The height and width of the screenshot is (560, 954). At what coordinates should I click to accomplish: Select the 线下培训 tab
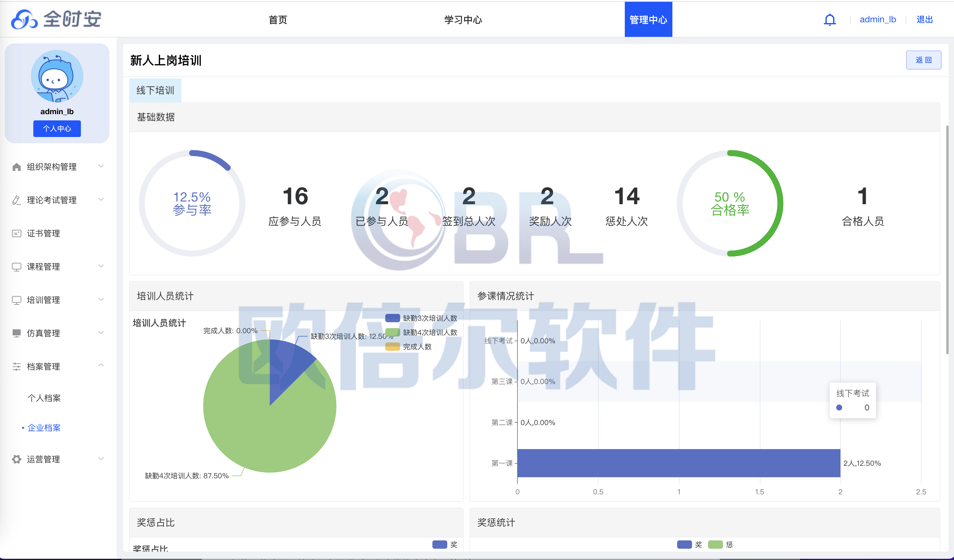pos(155,90)
